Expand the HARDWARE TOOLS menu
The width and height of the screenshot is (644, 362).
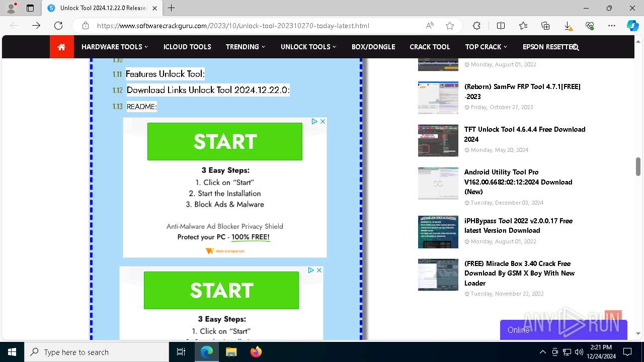click(115, 47)
